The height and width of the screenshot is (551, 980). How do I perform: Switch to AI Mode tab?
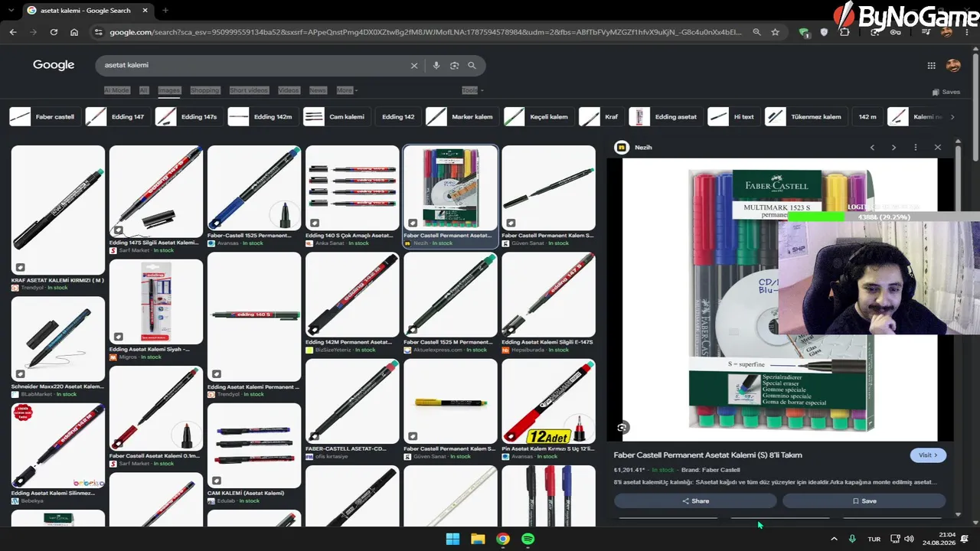tap(116, 90)
